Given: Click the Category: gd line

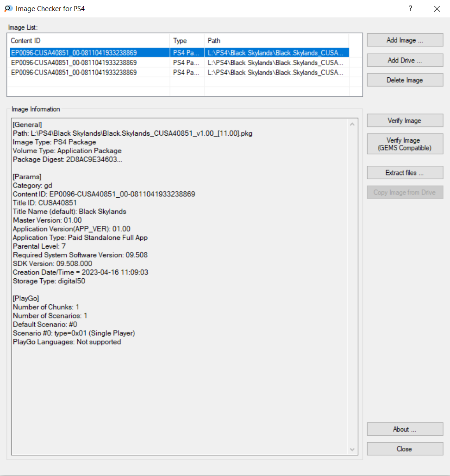Looking at the screenshot, I should click(x=32, y=186).
